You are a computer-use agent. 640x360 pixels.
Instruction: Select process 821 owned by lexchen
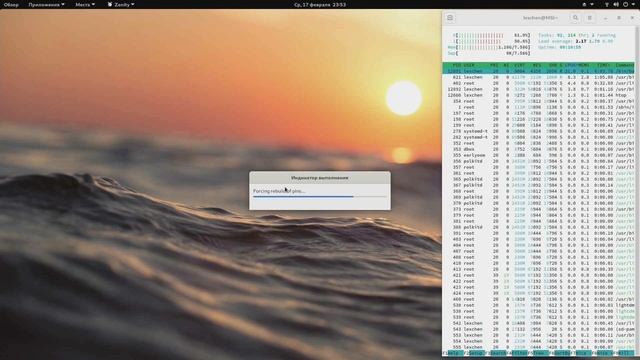538,77
